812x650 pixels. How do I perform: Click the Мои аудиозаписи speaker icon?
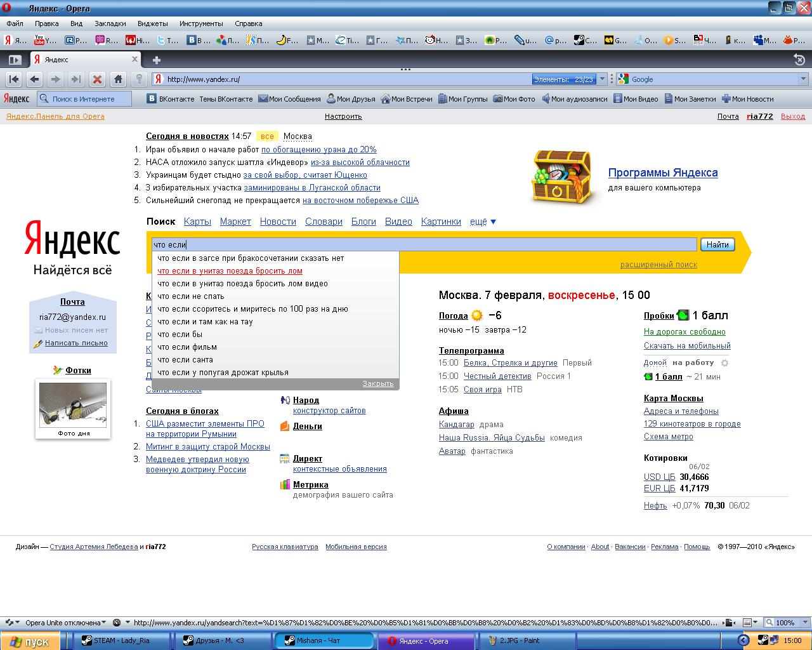pos(546,99)
